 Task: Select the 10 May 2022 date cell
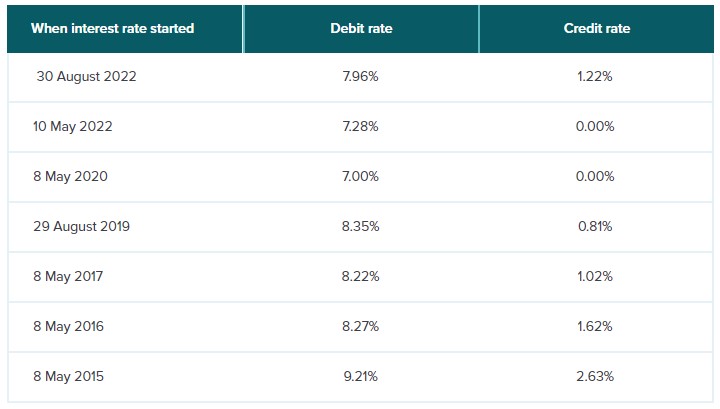click(x=73, y=127)
